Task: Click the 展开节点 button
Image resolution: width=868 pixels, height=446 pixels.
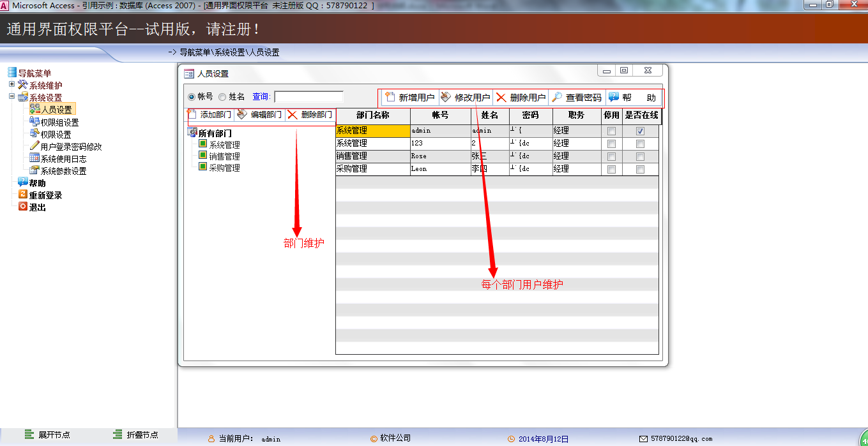Action: click(x=47, y=435)
